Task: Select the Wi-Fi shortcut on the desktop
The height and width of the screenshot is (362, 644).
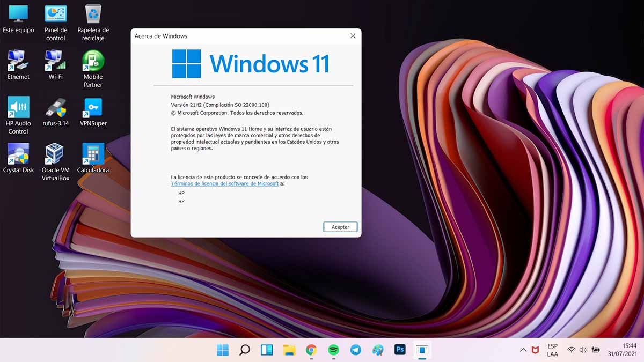Action: (x=56, y=65)
